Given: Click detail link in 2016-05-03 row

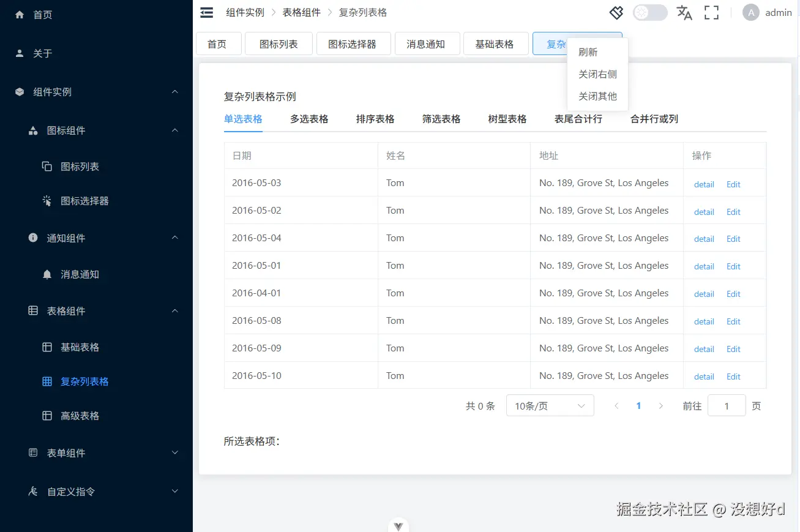Looking at the screenshot, I should point(704,184).
